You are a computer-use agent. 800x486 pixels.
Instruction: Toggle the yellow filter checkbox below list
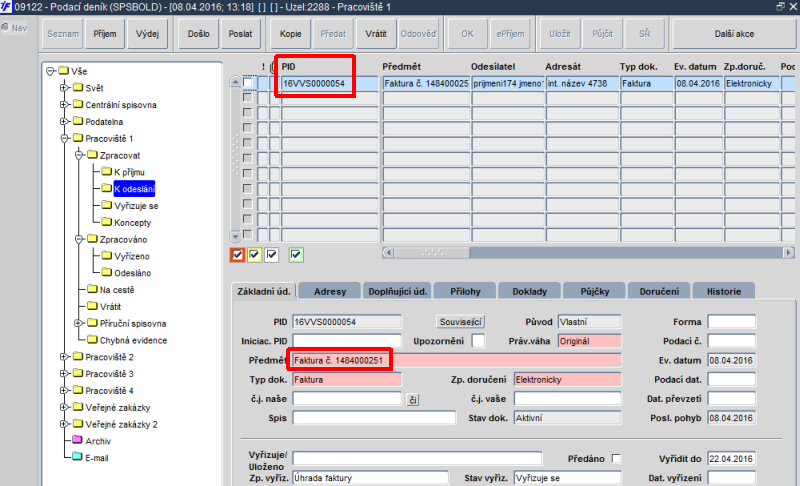click(x=255, y=254)
